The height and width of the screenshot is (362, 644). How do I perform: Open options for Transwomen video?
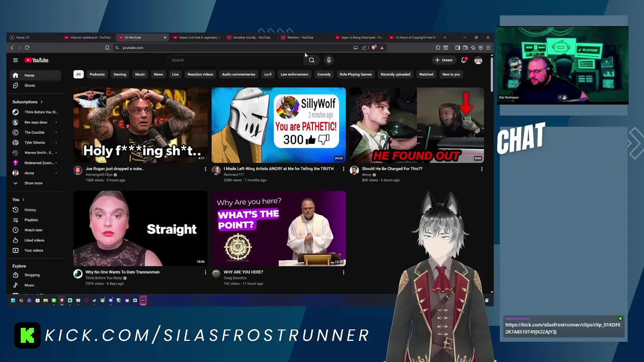(x=205, y=272)
